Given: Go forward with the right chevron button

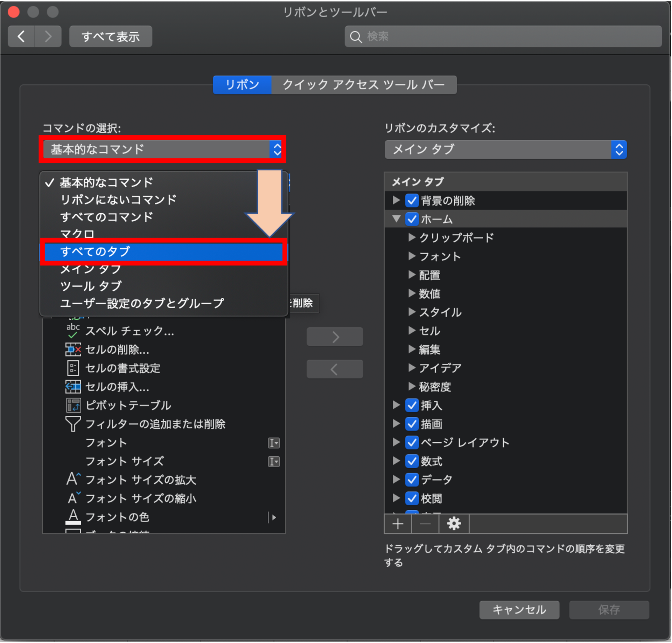Looking at the screenshot, I should click(x=48, y=36).
